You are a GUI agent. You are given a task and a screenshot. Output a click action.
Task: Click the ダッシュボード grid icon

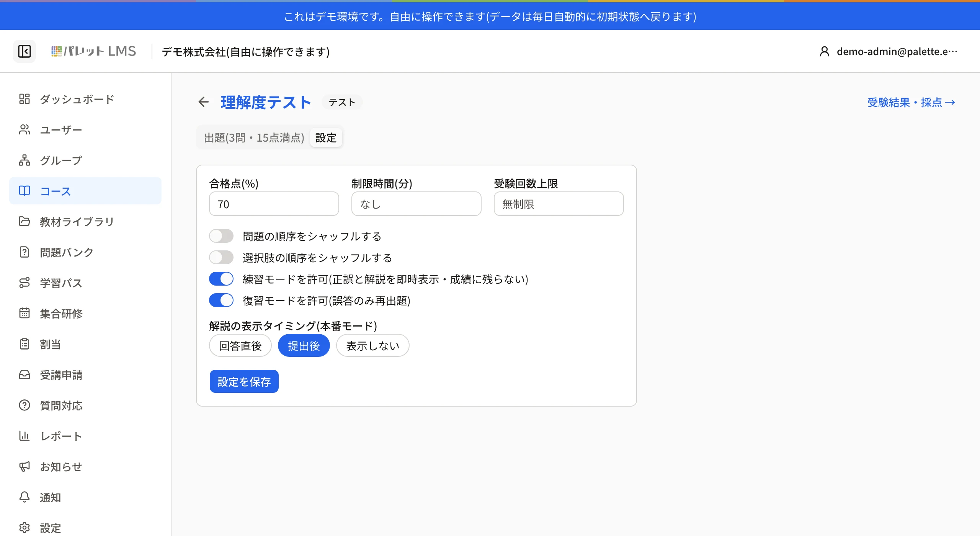coord(24,99)
